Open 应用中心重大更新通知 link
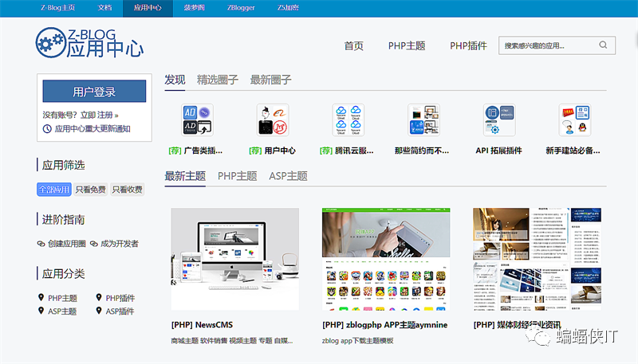 point(93,129)
